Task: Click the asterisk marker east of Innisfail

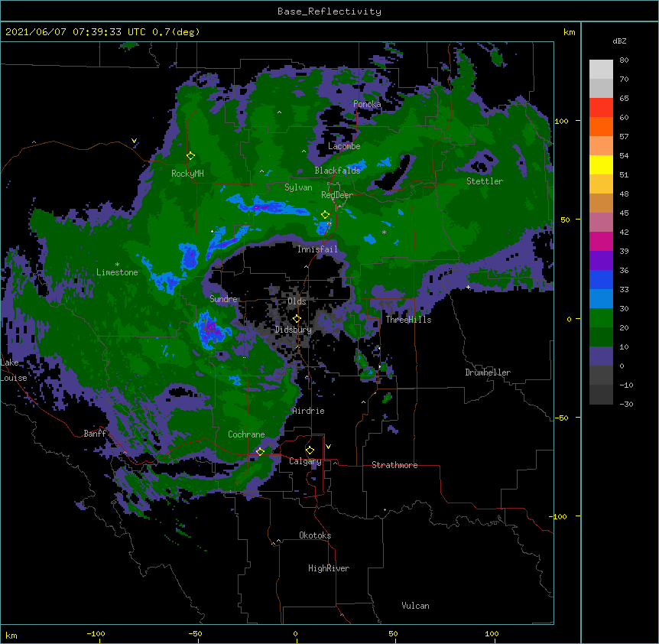Action: (x=384, y=232)
